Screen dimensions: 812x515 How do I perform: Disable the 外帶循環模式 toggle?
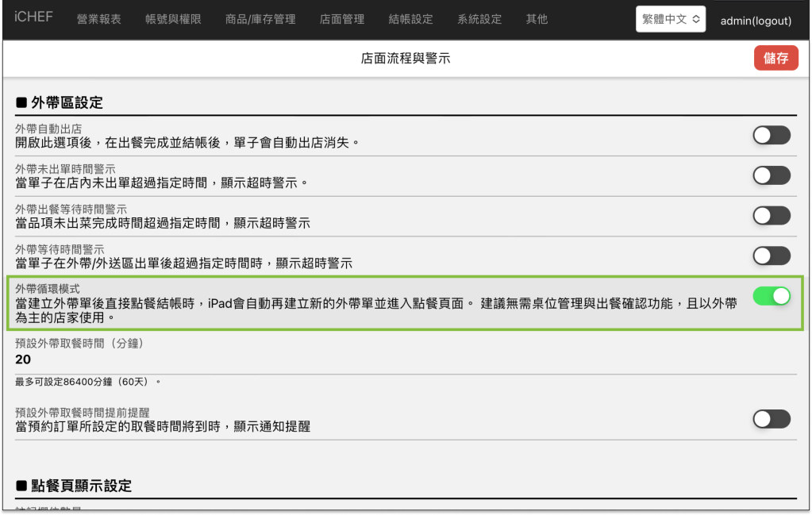pyautogui.click(x=772, y=296)
